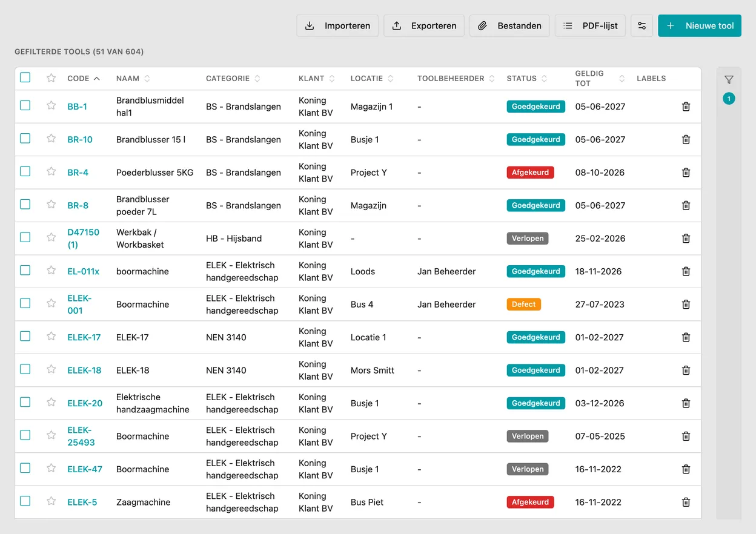The image size is (756, 534).
Task: Click trash icon for ELEK-47
Action: tap(686, 469)
